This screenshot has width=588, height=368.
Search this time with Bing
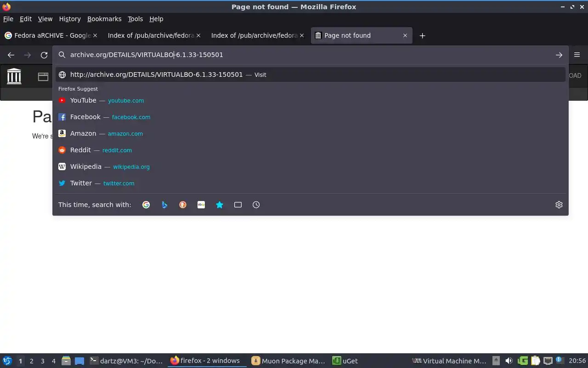pos(164,205)
